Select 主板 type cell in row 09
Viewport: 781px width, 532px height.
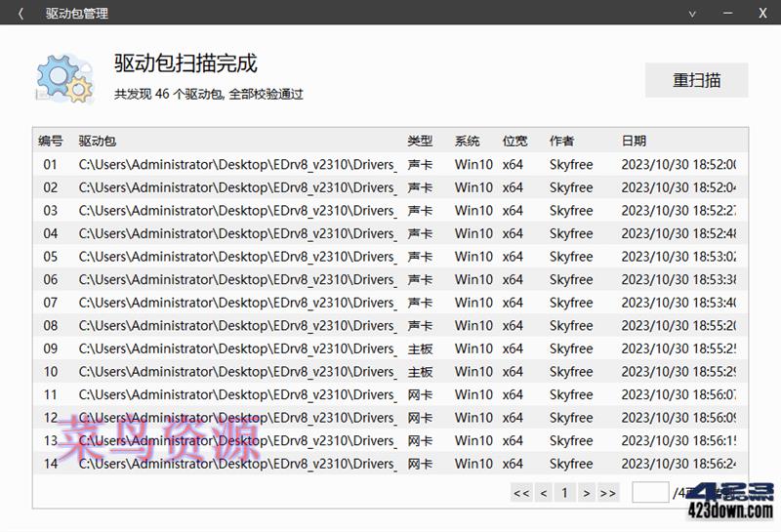420,348
